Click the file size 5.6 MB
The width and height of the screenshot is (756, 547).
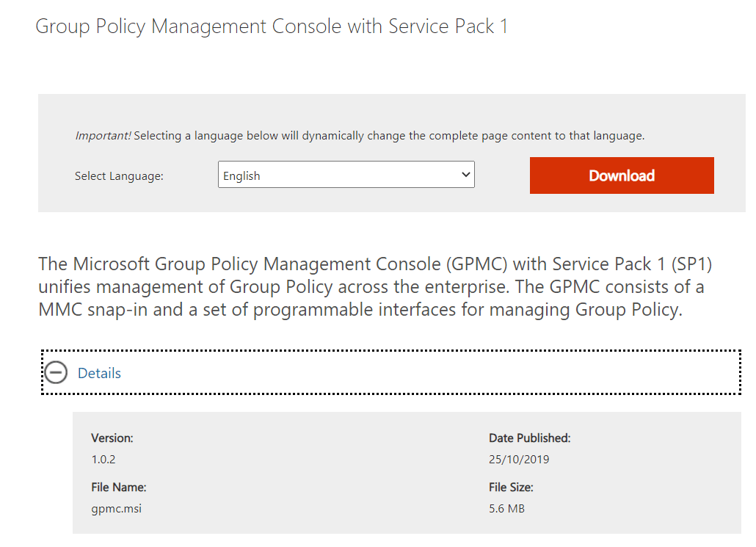(506, 508)
